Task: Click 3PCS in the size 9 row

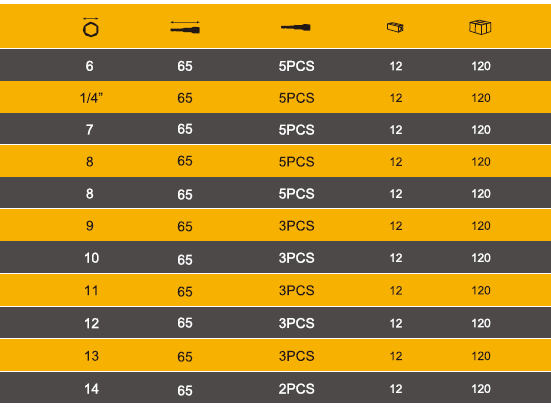Action: (297, 226)
